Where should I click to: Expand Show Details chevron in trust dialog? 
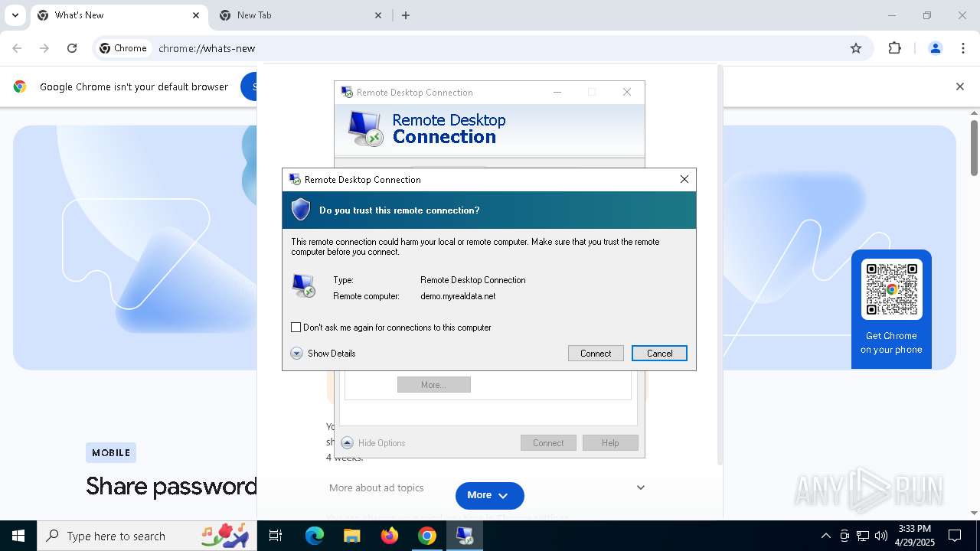click(297, 354)
